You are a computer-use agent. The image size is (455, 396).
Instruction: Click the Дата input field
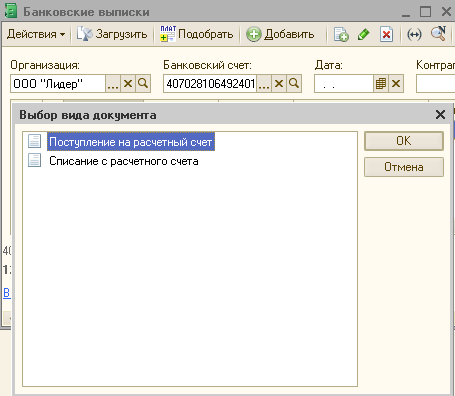tap(344, 83)
